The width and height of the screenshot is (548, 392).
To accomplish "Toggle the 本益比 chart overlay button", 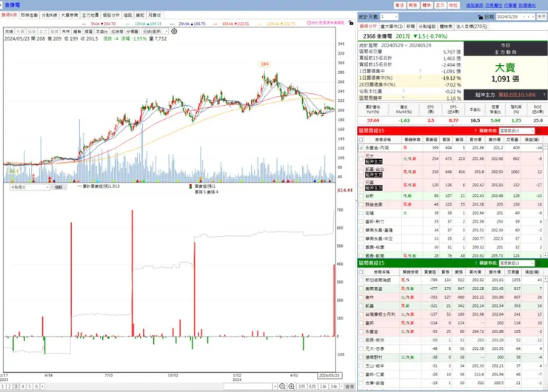I will (101, 31).
